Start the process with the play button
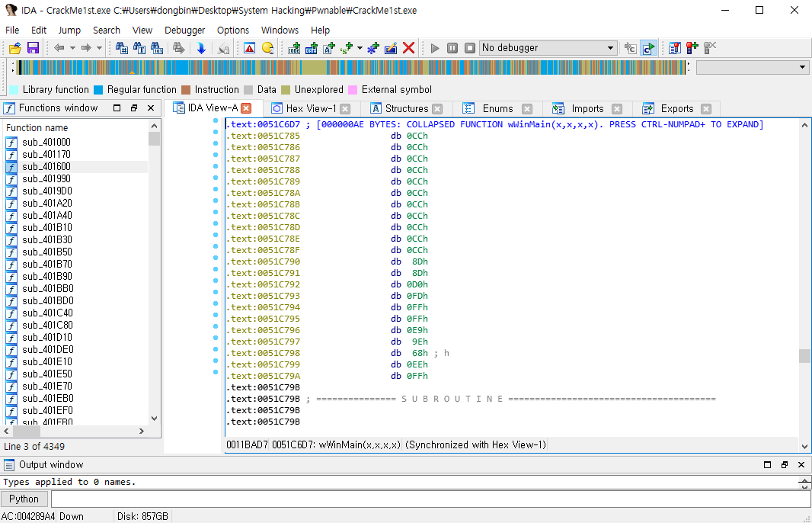This screenshot has width=812, height=523. (x=435, y=48)
